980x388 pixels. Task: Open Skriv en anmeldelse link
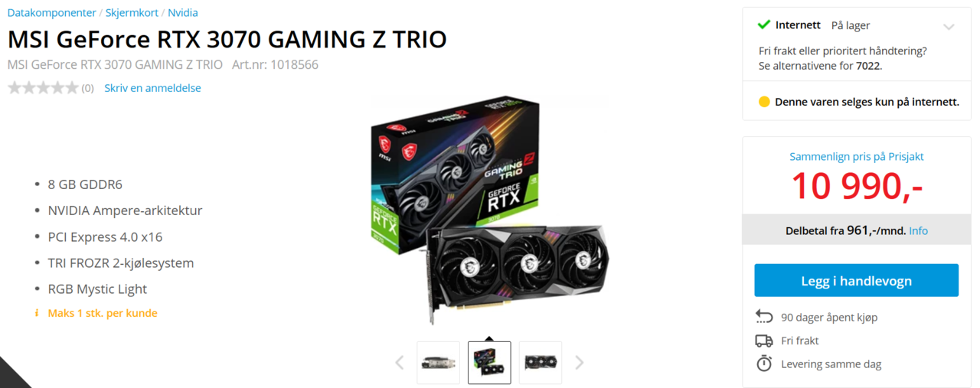(152, 88)
